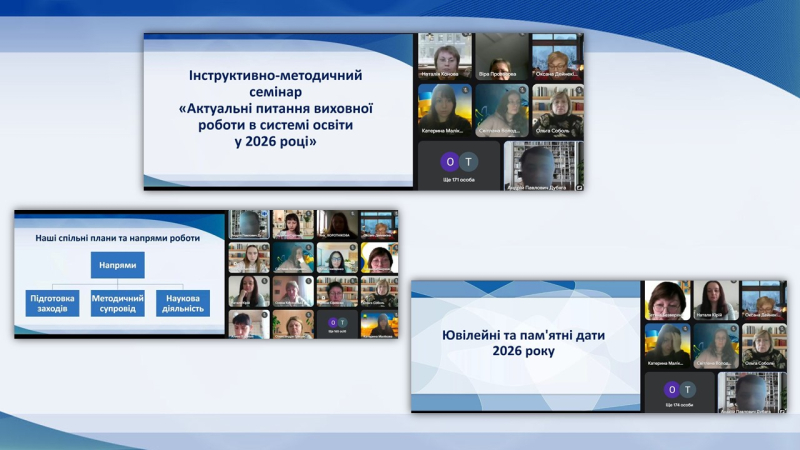The width and height of the screenshot is (800, 450).
Task: Click the purple O avatar beside the Ювілейні slide
Action: pyautogui.click(x=672, y=390)
